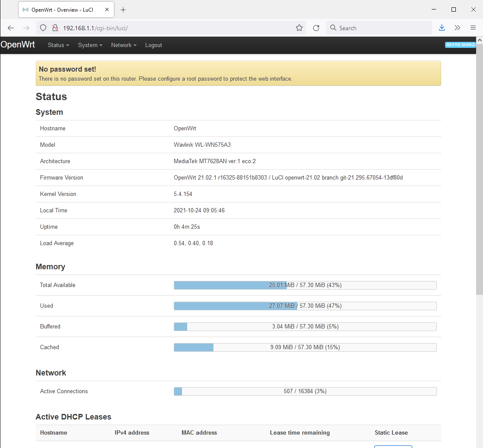Viewport: 483px width, 448px height.
Task: Click the uptime value '0h 4m 25s'
Action: (187, 227)
